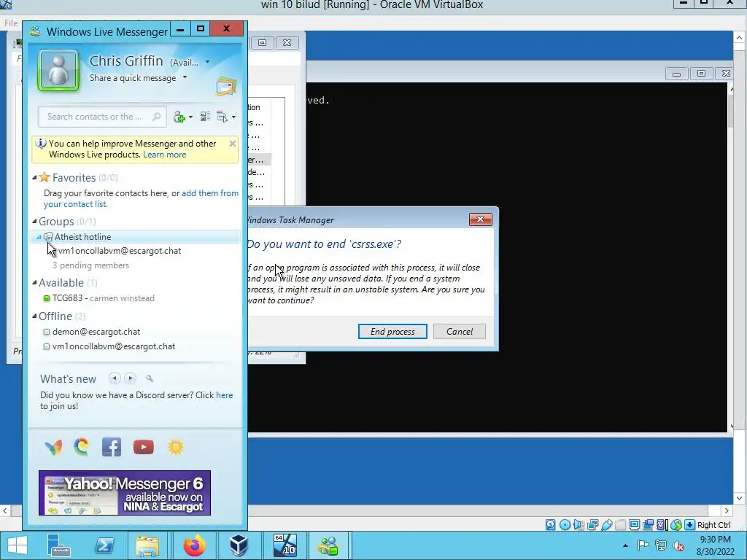Image resolution: width=747 pixels, height=560 pixels.
Task: Follow the Learn more link
Action: tap(164, 155)
